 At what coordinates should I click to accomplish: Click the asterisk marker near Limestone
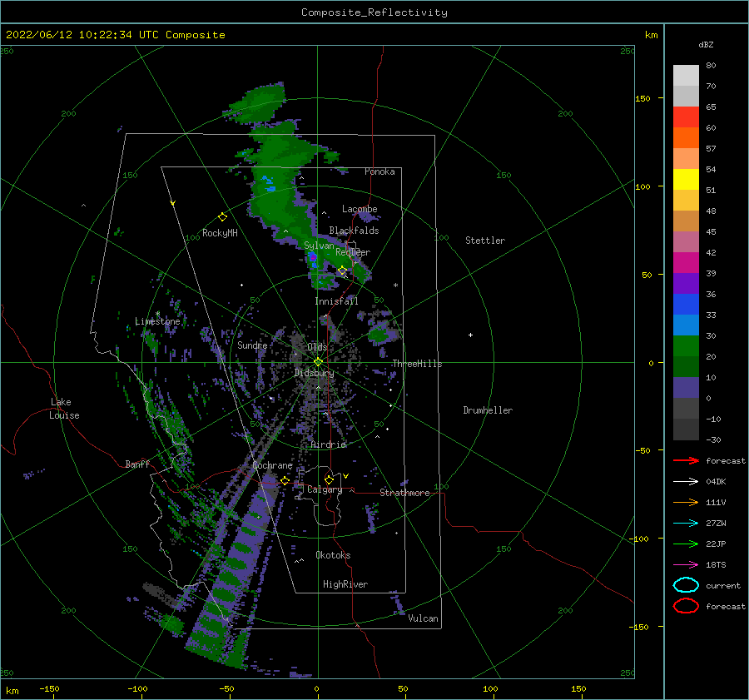tap(157, 314)
